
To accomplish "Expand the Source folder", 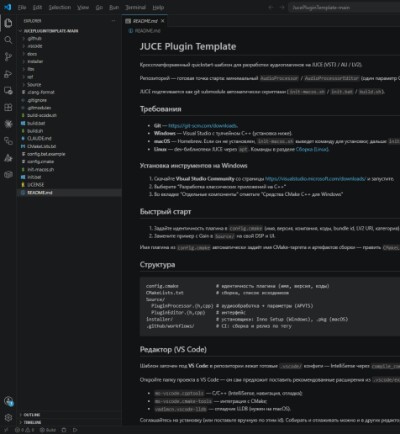I will (69, 85).
